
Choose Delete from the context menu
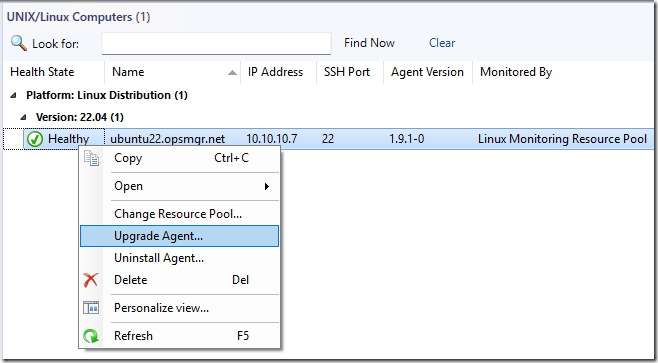(x=180, y=280)
